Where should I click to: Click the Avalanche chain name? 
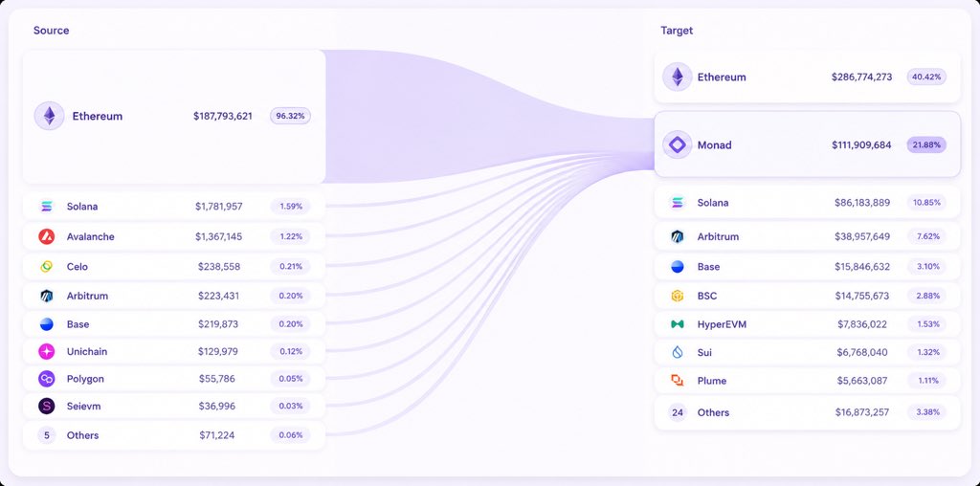91,236
